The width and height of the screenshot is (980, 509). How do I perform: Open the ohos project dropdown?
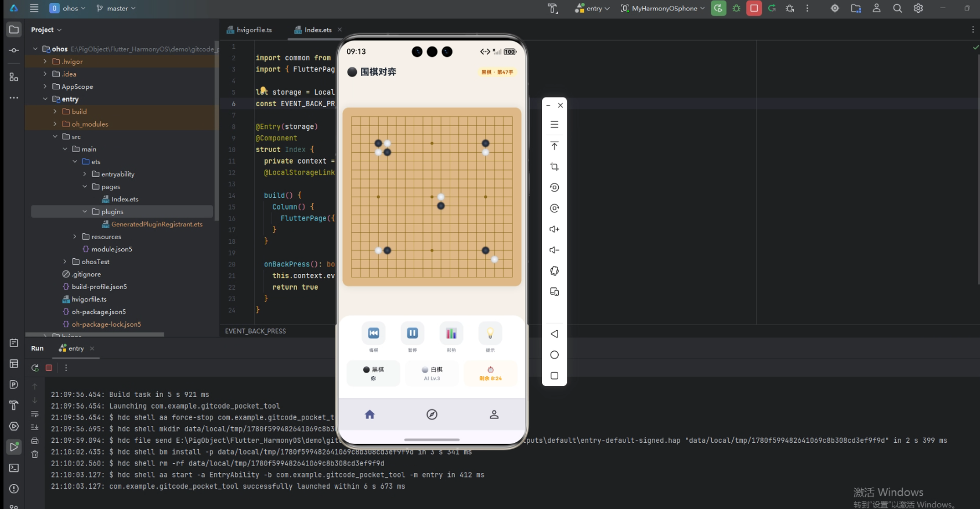tap(67, 8)
